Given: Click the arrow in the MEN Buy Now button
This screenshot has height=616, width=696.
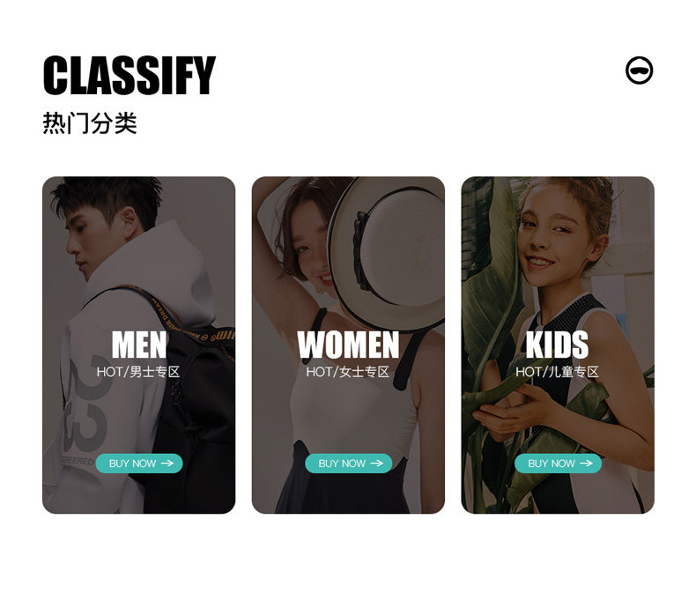Looking at the screenshot, I should click(x=167, y=464).
